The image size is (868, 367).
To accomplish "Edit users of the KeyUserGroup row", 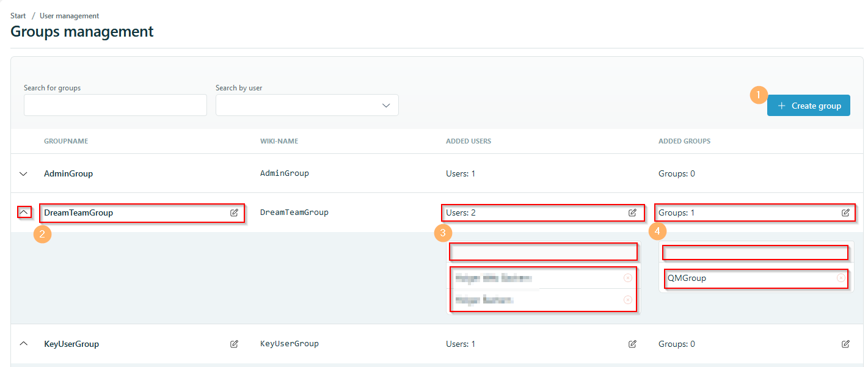I will tap(632, 344).
